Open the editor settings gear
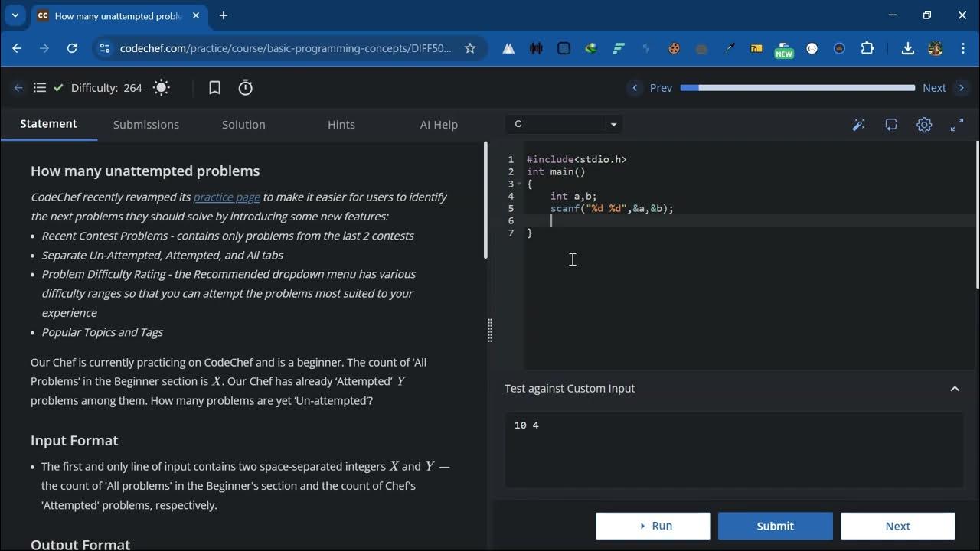The width and height of the screenshot is (980, 551). [x=924, y=125]
